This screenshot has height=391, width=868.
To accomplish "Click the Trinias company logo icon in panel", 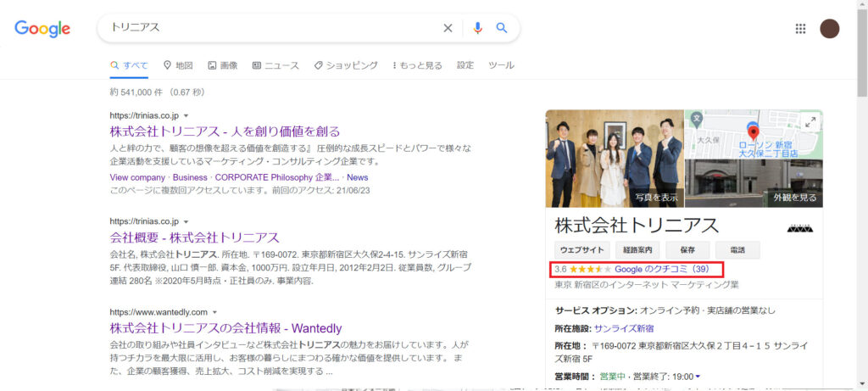I will [800, 226].
